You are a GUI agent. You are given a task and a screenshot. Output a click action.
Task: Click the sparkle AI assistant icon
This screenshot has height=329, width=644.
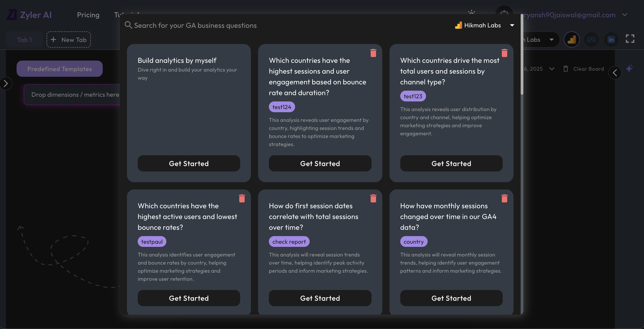(x=630, y=68)
